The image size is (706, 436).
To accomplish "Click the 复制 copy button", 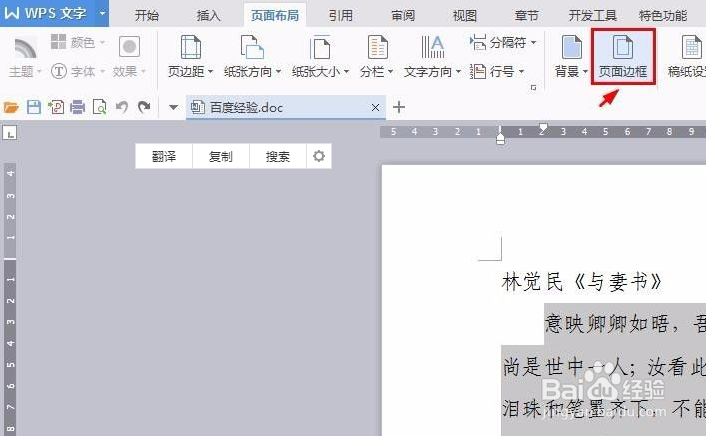I will (x=221, y=156).
